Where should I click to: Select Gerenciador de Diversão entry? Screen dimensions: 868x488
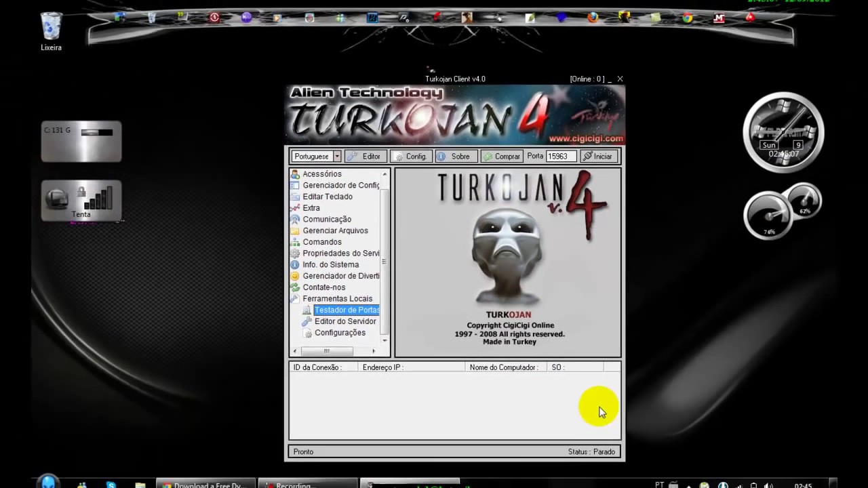[x=340, y=276]
